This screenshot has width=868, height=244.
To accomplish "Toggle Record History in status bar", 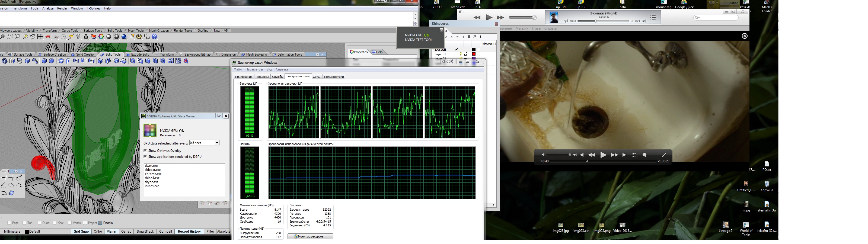I will pyautogui.click(x=189, y=232).
